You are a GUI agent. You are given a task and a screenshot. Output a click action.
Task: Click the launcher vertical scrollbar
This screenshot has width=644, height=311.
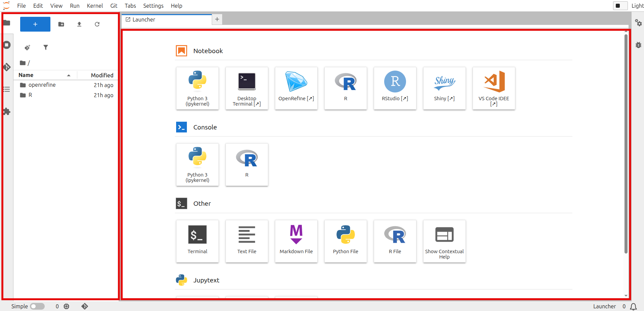coord(626,144)
